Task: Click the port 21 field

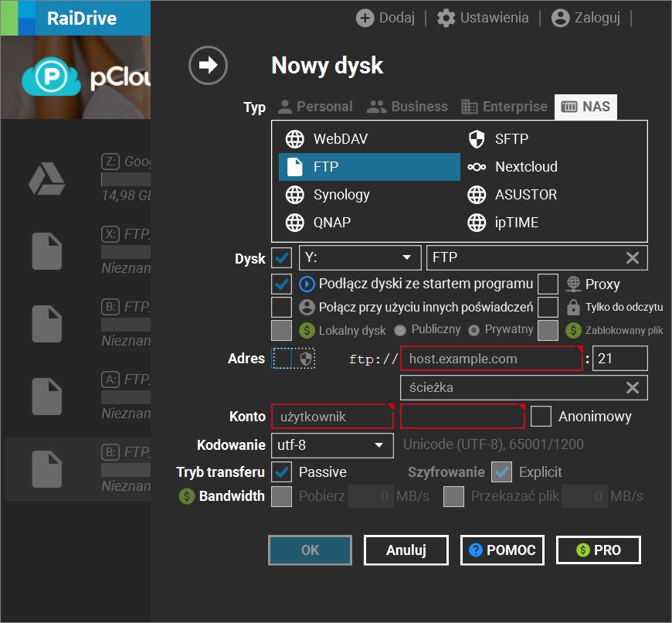Action: tap(619, 359)
